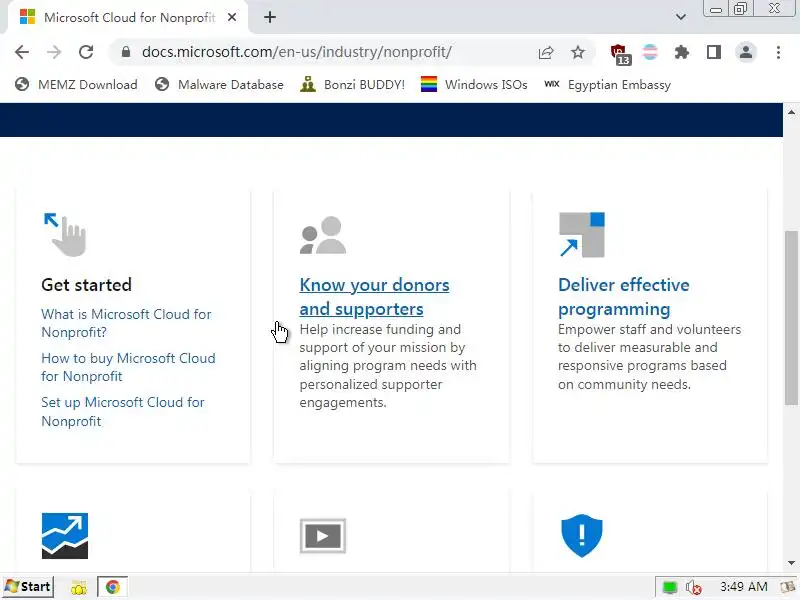Open How to buy Microsoft Cloud for Nonprofit

tap(128, 367)
